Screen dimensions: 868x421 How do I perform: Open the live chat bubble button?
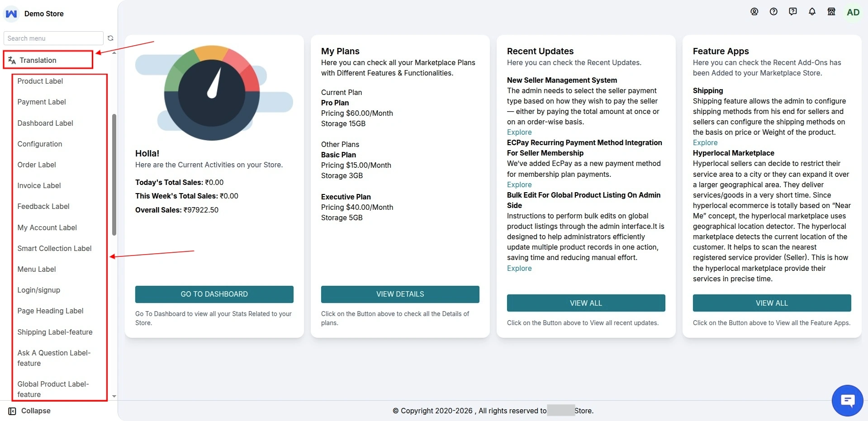[847, 401]
